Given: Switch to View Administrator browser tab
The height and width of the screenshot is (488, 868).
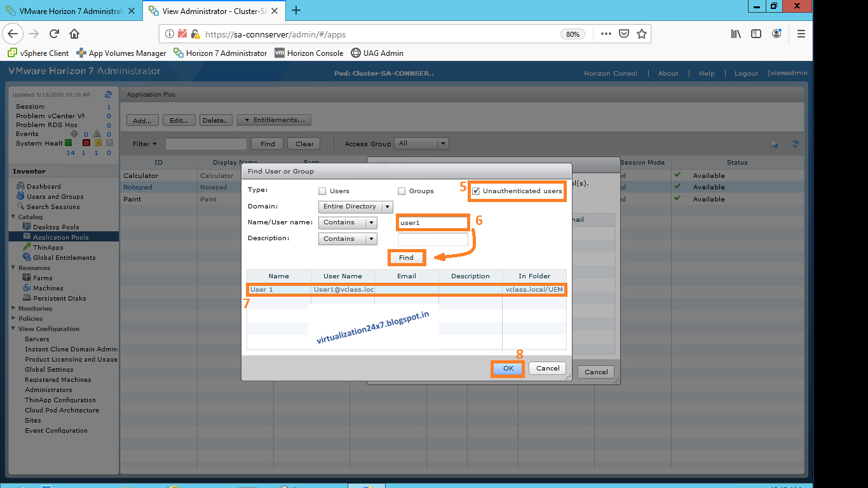Looking at the screenshot, I should click(x=214, y=11).
